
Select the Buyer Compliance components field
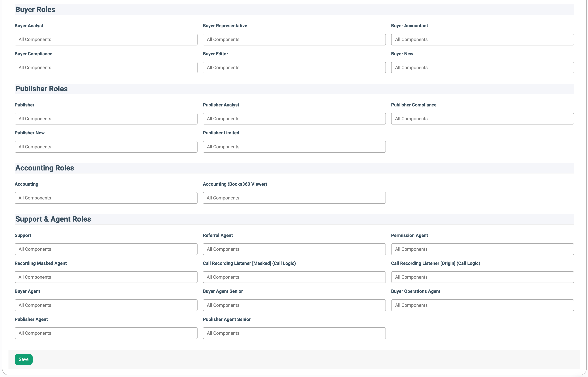click(x=106, y=68)
